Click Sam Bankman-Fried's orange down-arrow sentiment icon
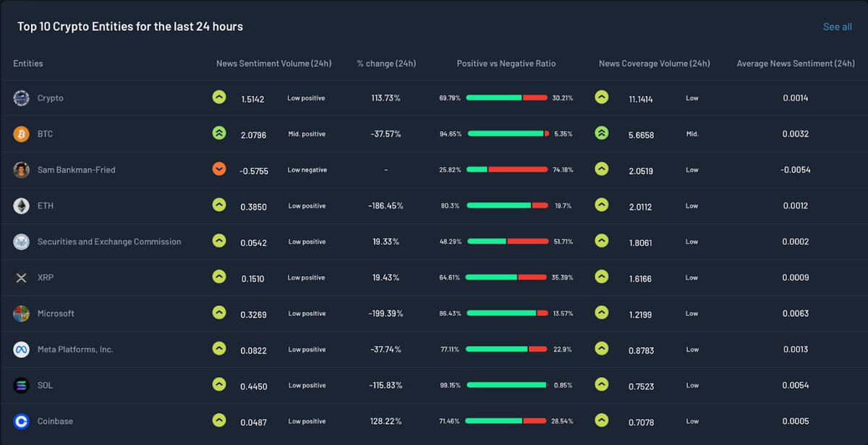The height and width of the screenshot is (445, 868). point(219,169)
